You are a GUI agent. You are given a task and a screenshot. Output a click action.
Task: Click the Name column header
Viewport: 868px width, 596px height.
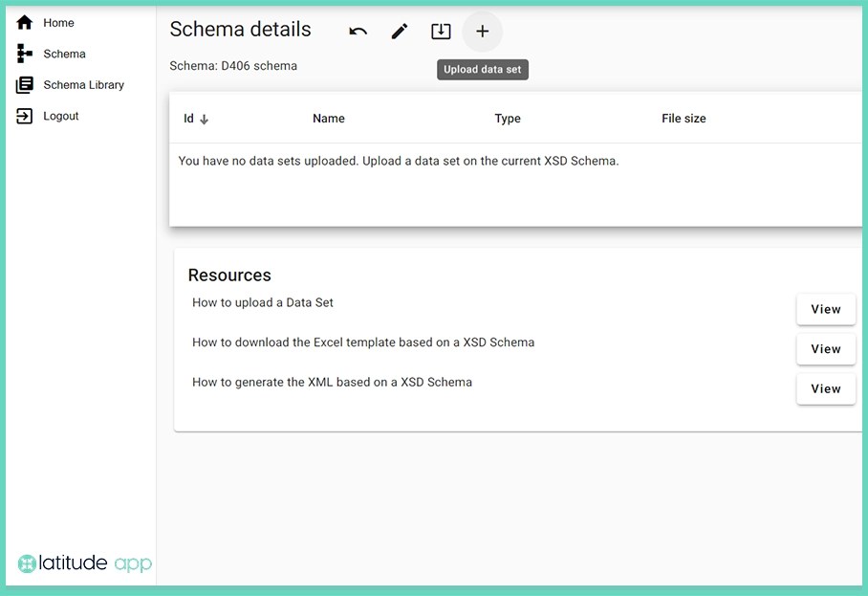(328, 119)
